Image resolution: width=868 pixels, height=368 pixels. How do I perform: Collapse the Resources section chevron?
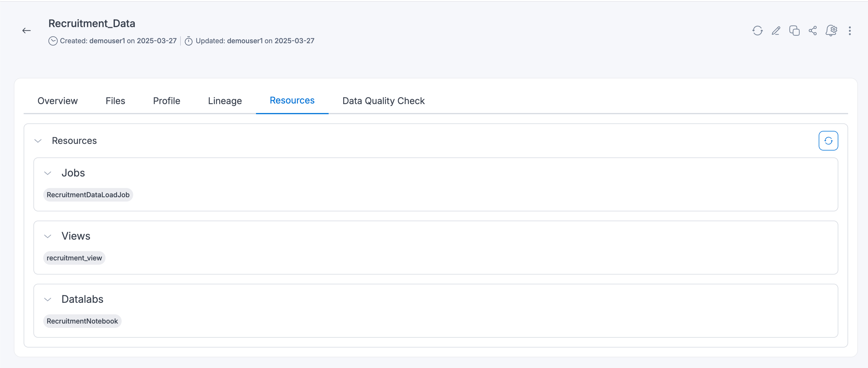tap(38, 141)
